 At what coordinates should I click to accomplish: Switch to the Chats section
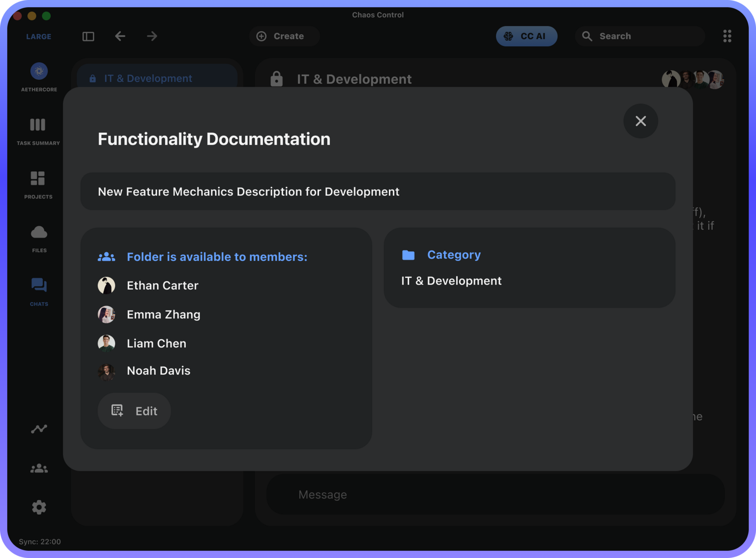tap(39, 286)
